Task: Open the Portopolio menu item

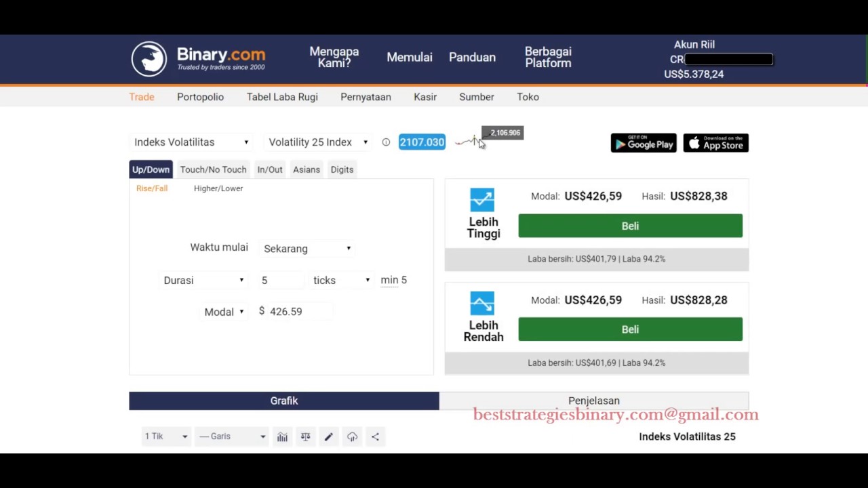Action: [x=200, y=97]
